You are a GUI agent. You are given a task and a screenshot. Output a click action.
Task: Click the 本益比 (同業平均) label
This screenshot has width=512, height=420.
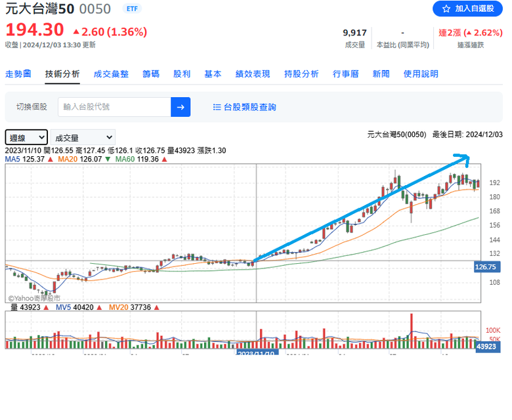coord(402,45)
